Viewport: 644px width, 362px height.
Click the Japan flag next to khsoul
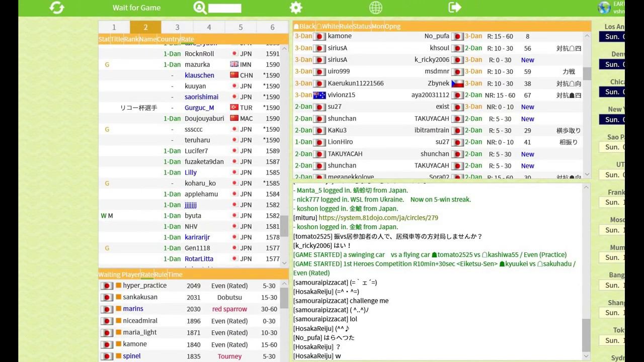[x=457, y=48]
